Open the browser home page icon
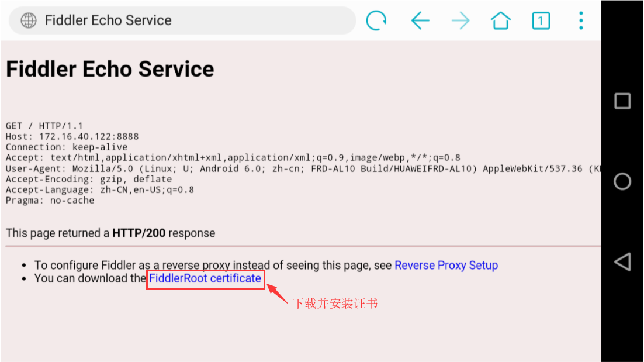 tap(500, 20)
